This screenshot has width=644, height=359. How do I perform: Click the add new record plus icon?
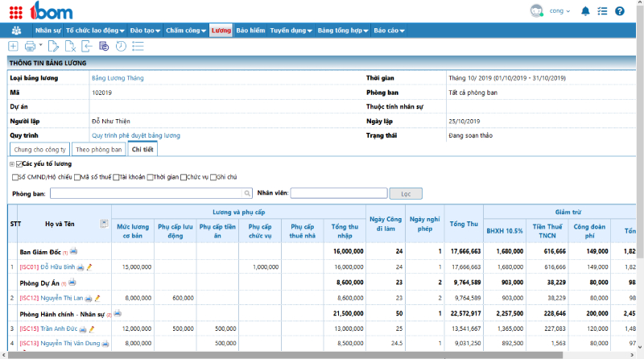pyautogui.click(x=13, y=46)
